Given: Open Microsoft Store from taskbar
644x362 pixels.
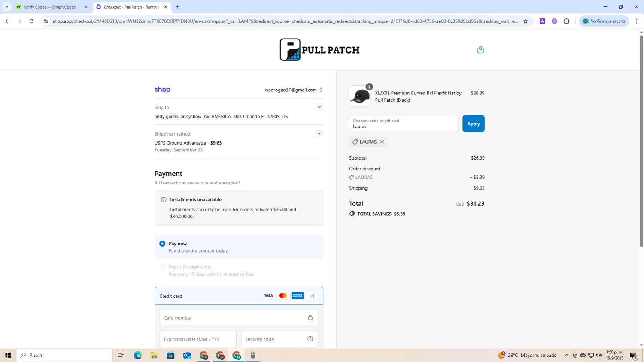Looking at the screenshot, I should coord(170,355).
